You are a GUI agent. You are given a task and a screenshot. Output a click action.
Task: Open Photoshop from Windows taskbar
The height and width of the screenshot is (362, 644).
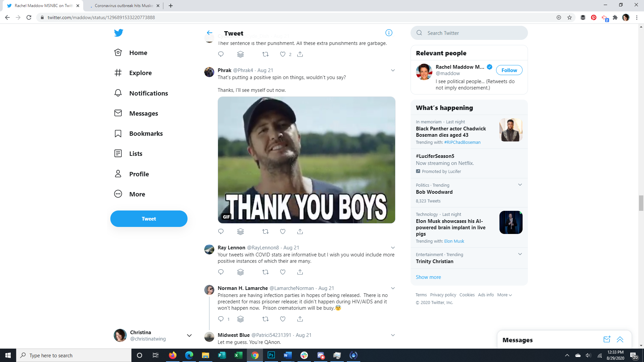(271, 355)
